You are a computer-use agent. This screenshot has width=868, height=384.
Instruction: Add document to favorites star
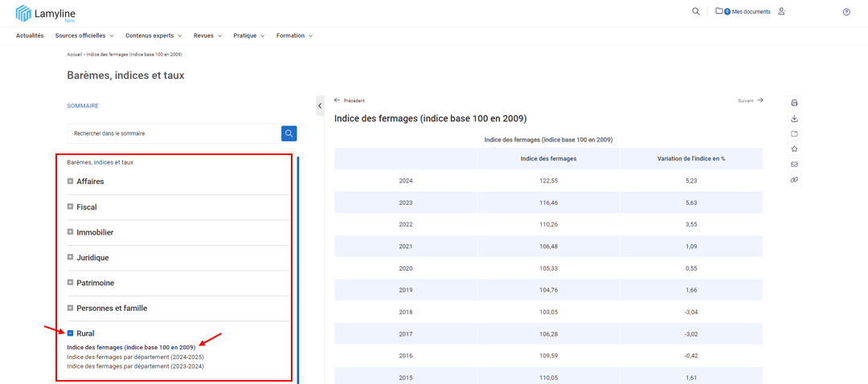click(x=794, y=149)
